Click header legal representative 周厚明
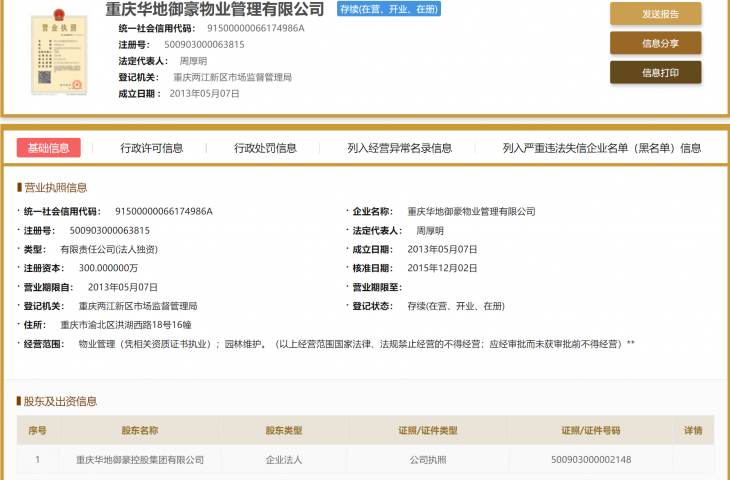Viewport: 730px width, 480px height. (193, 61)
